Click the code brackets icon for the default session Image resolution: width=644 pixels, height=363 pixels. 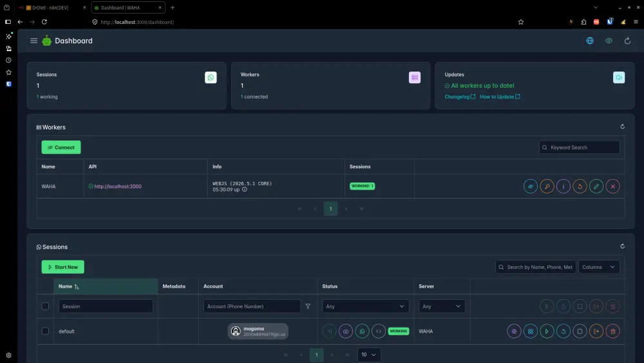(x=378, y=331)
